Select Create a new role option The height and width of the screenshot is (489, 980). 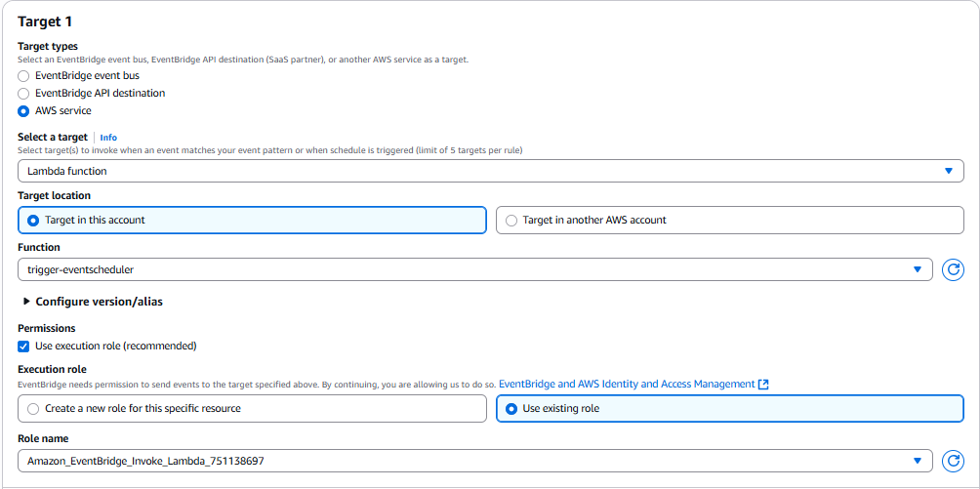[x=34, y=409]
